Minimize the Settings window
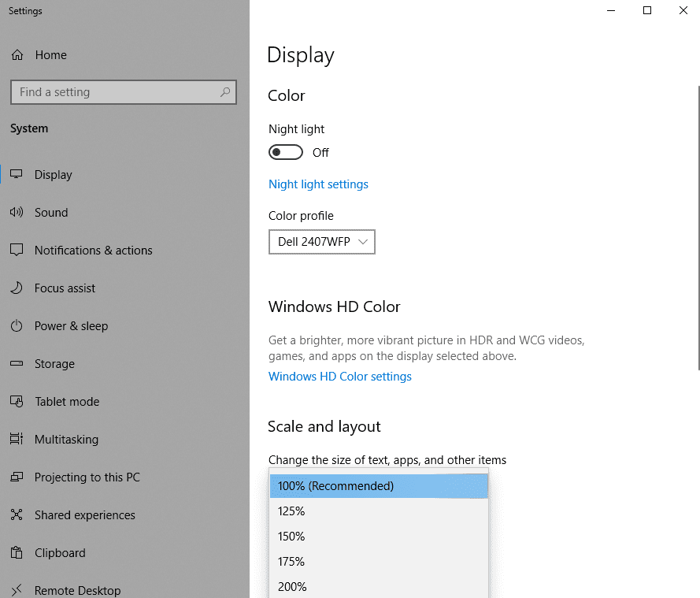700x598 pixels. click(x=611, y=10)
